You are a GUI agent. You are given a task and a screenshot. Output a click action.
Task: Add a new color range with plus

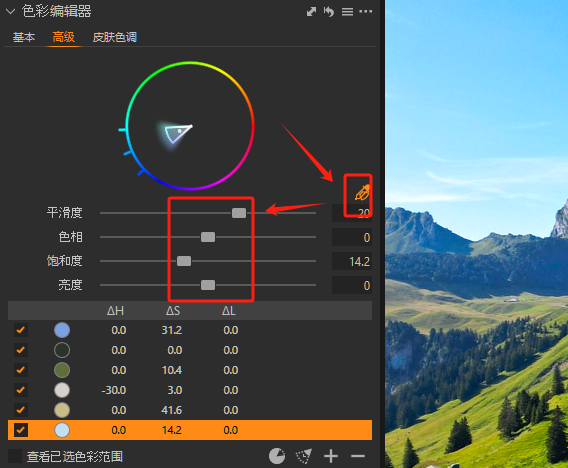331,456
